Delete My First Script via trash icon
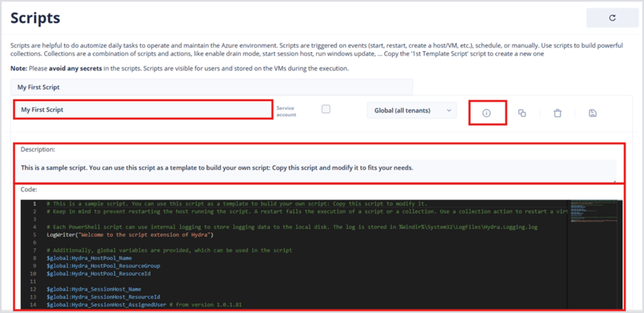Viewport: 644px width, 313px height. [x=558, y=113]
